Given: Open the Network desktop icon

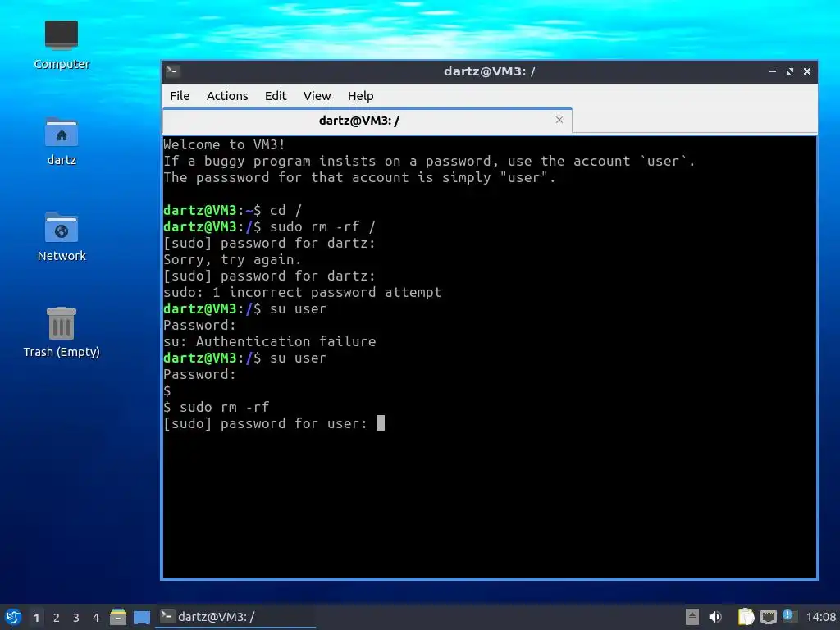Looking at the screenshot, I should pyautogui.click(x=61, y=237).
